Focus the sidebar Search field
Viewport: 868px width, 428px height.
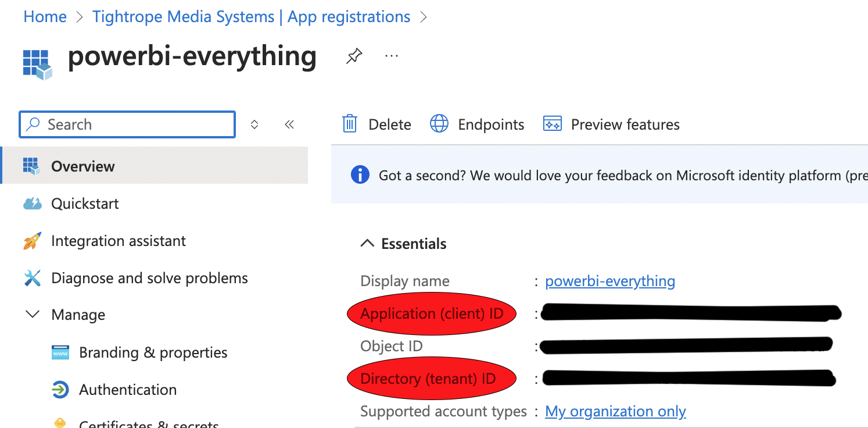click(127, 124)
